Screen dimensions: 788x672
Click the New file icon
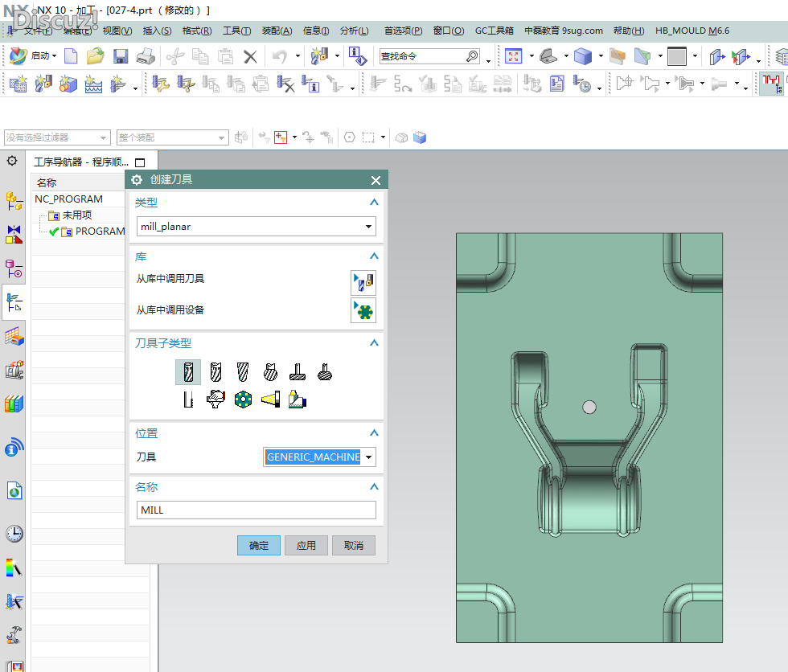tap(71, 56)
